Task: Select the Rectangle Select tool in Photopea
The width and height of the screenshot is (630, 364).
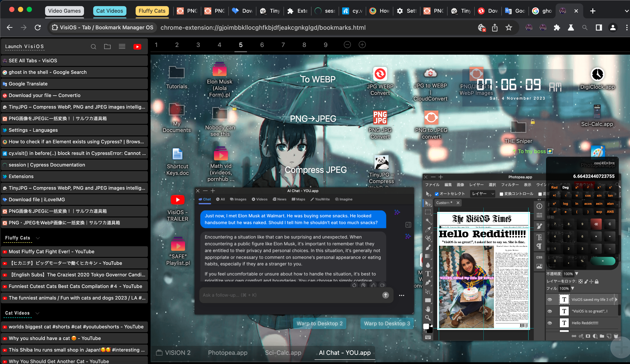Action: coord(428,212)
